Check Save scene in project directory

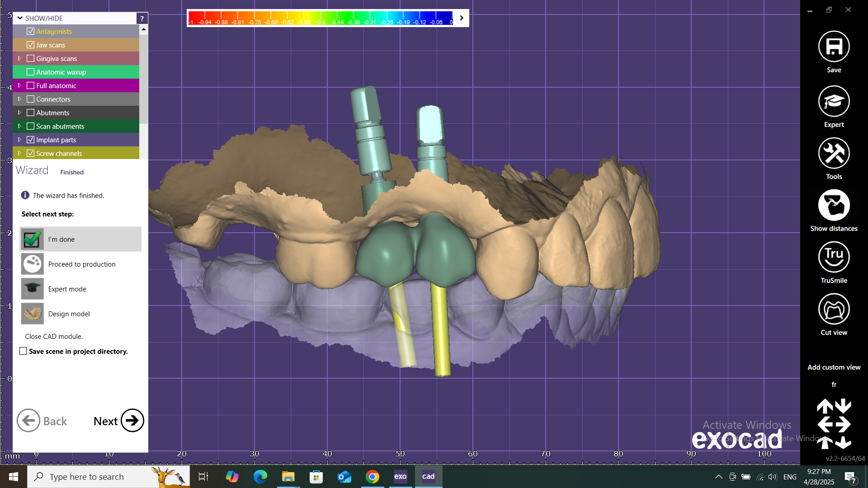point(23,351)
